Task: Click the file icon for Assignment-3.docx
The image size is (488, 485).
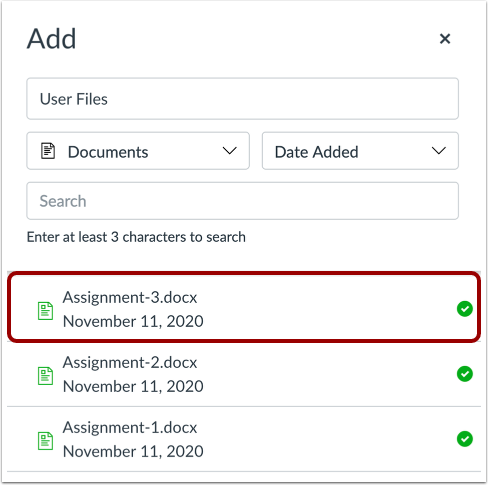Action: coord(45,311)
